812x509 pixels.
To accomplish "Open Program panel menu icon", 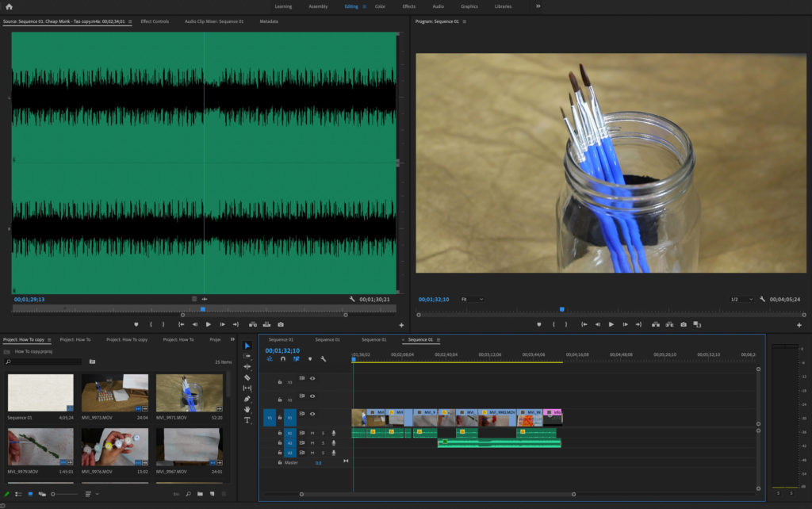I will pyautogui.click(x=465, y=21).
